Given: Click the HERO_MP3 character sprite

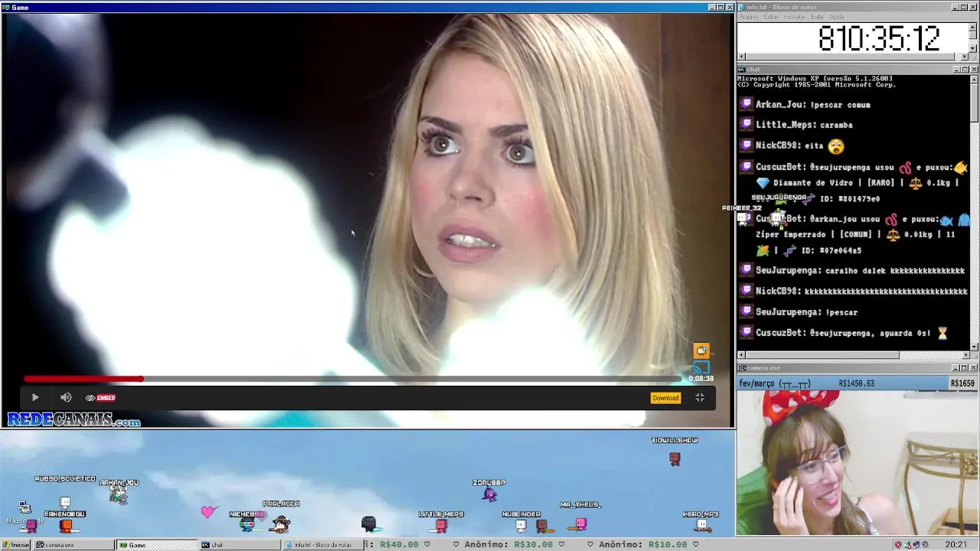Looking at the screenshot, I should (x=701, y=524).
